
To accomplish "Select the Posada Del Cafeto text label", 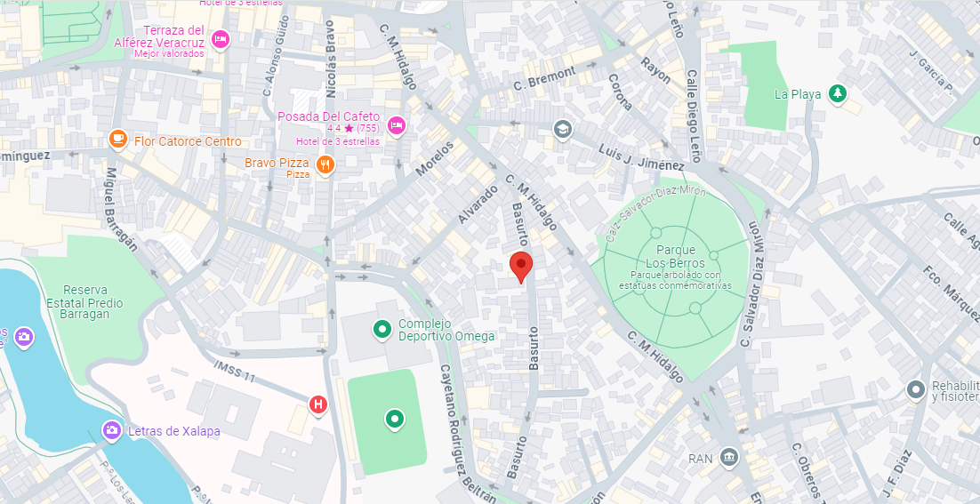I will pyautogui.click(x=329, y=116).
